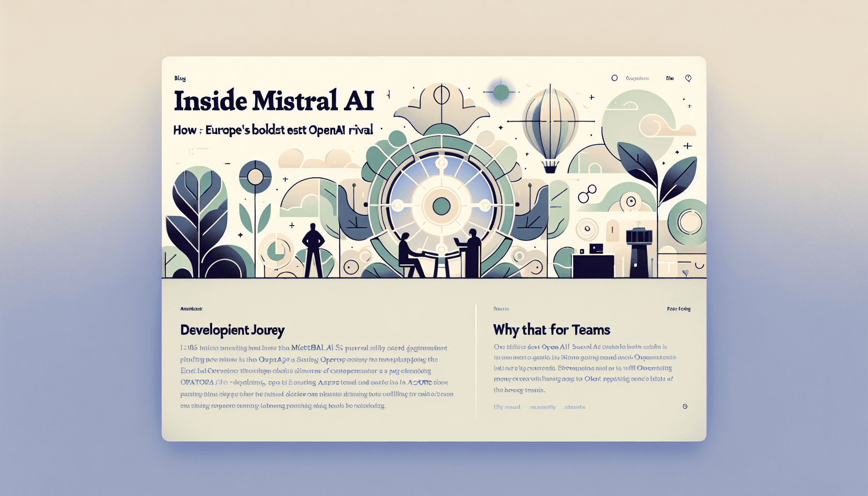Click the third footer link after community
868x496 pixels.
(574, 407)
